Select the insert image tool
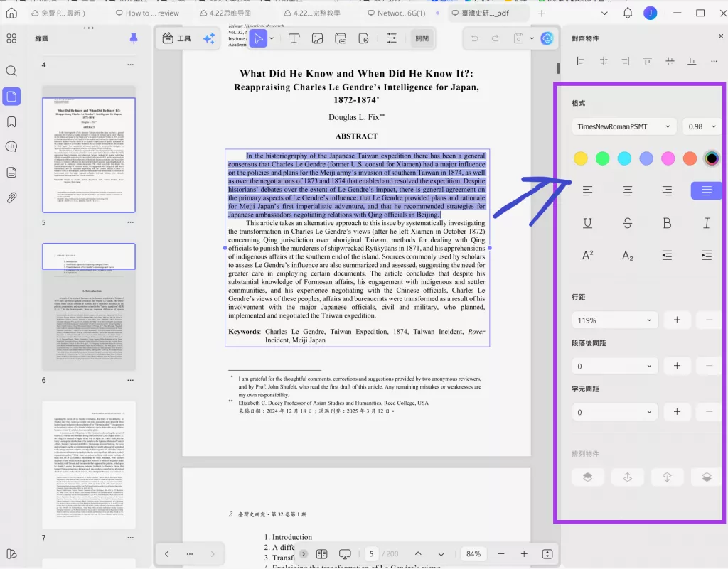This screenshot has height=569, width=728. click(317, 38)
